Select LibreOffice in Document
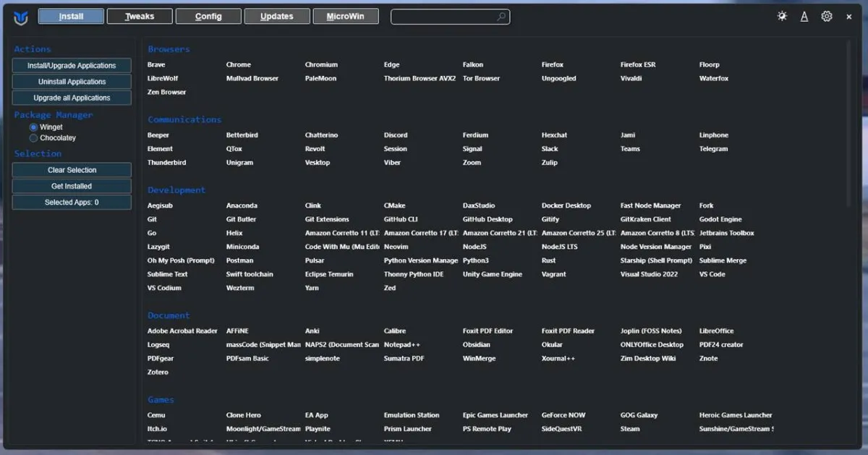868x455 pixels. (716, 331)
